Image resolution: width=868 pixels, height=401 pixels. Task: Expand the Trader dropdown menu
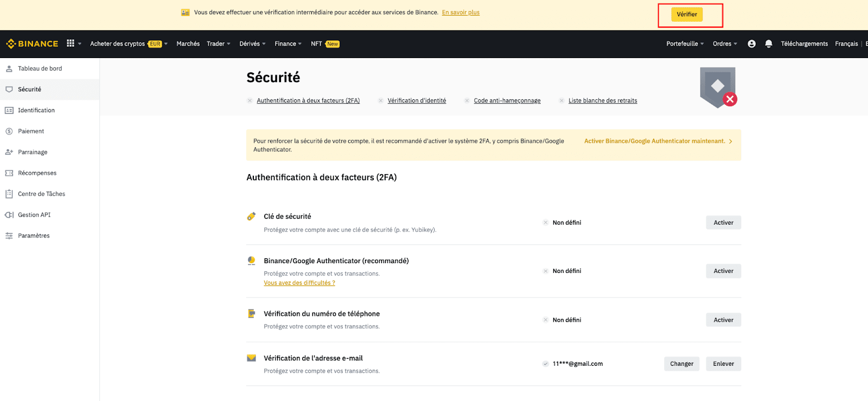point(228,44)
